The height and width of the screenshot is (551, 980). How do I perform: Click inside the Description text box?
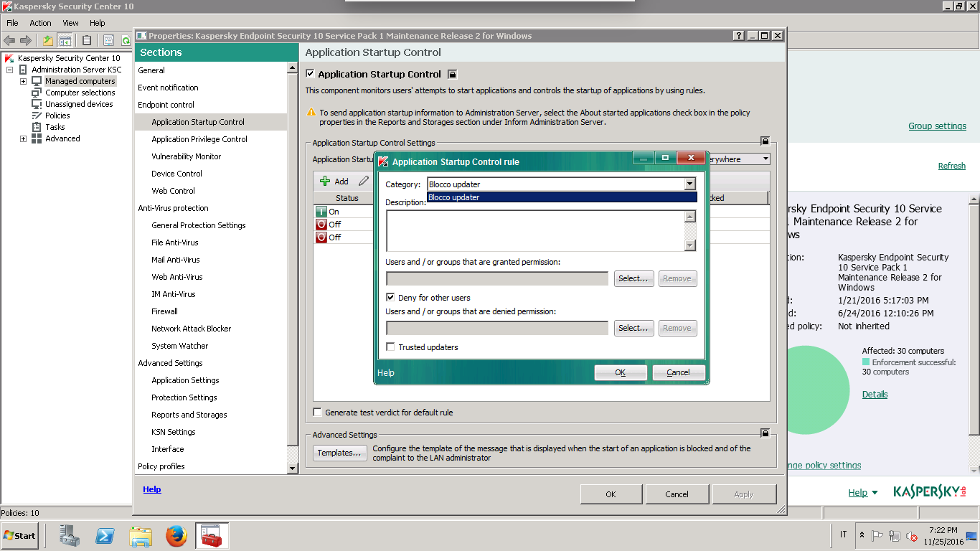(534, 231)
